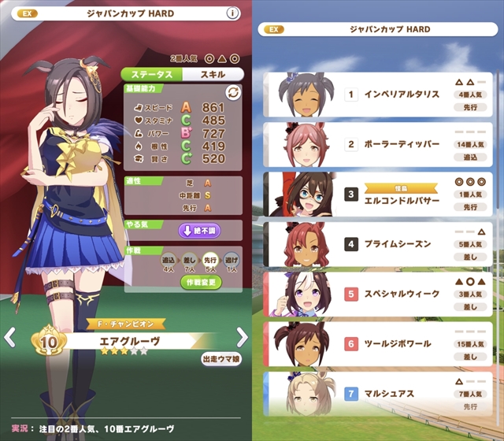Select entry 7 マルシュアス row

(378, 394)
